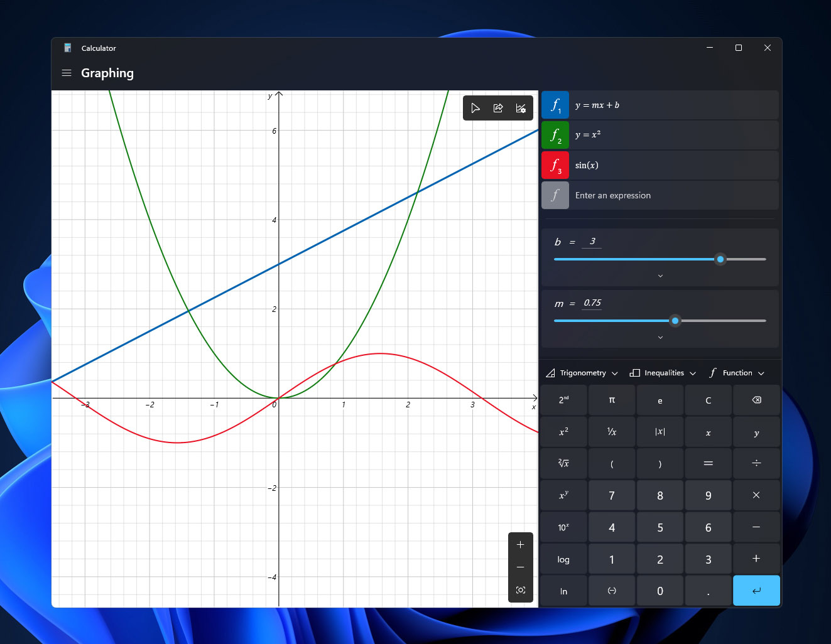831x644 pixels.
Task: Collapse the b variable slider options chevron
Action: click(x=660, y=275)
